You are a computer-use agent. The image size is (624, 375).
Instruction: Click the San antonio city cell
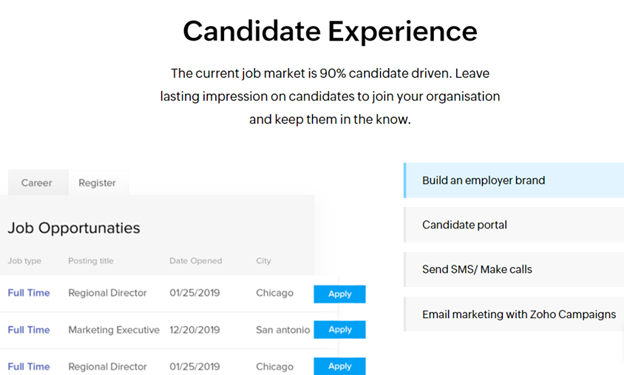[x=283, y=330]
